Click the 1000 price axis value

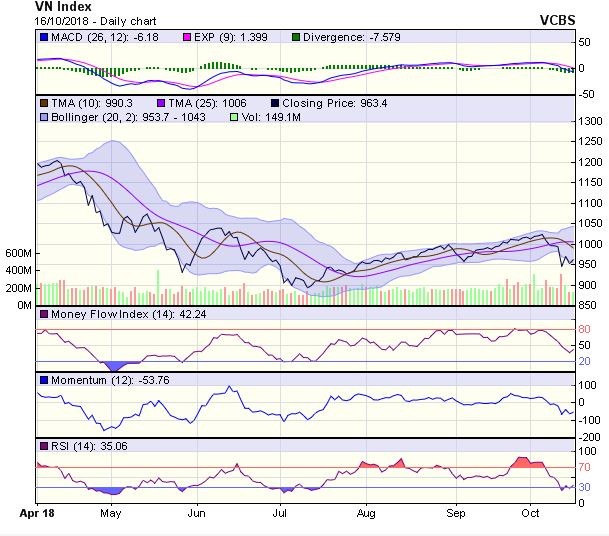click(590, 244)
